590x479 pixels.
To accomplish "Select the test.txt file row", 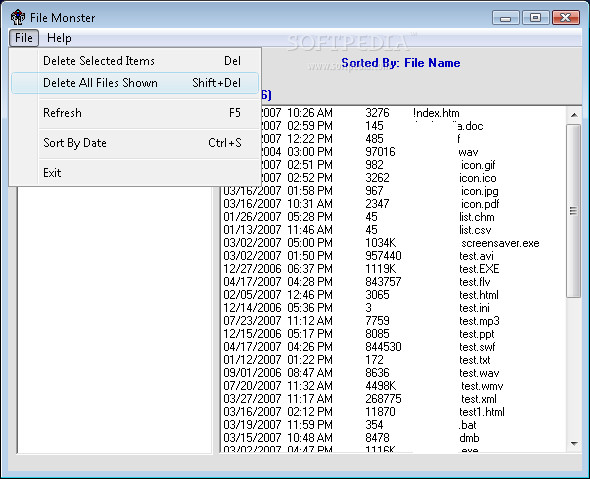I will click(393, 360).
